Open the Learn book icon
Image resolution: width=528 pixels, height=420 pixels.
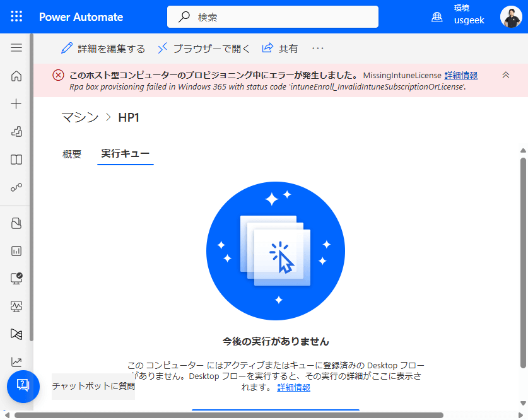16,159
